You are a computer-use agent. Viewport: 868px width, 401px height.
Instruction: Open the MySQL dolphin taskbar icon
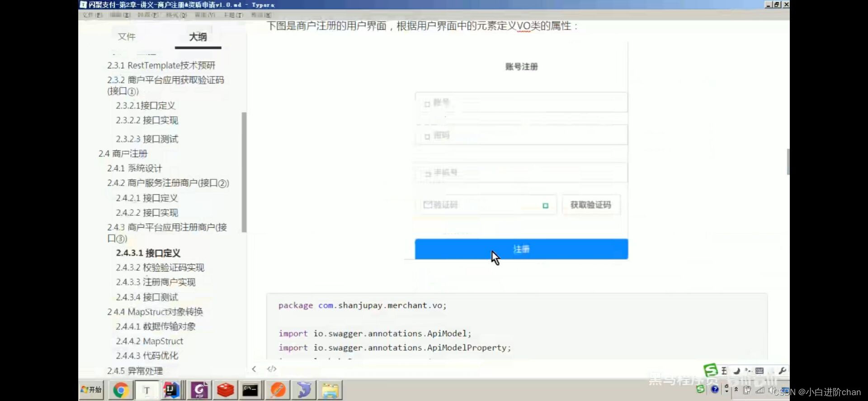tap(304, 390)
